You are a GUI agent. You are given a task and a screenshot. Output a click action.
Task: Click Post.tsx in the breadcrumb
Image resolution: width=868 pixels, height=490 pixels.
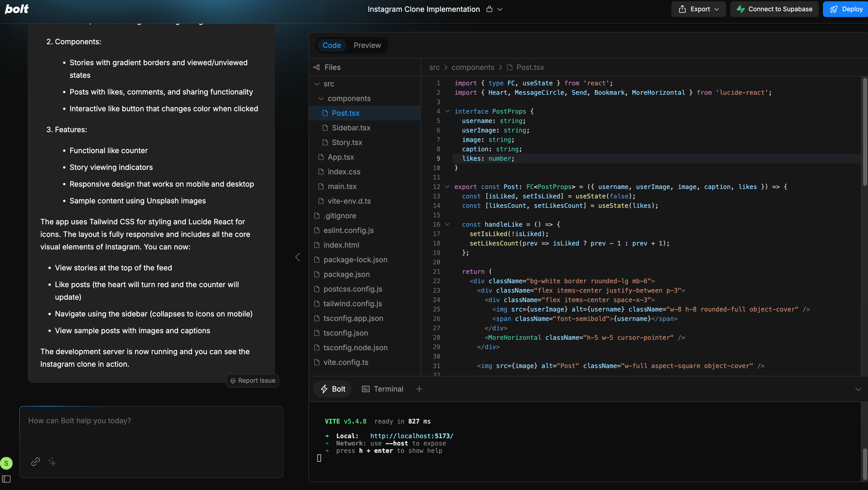[530, 67]
